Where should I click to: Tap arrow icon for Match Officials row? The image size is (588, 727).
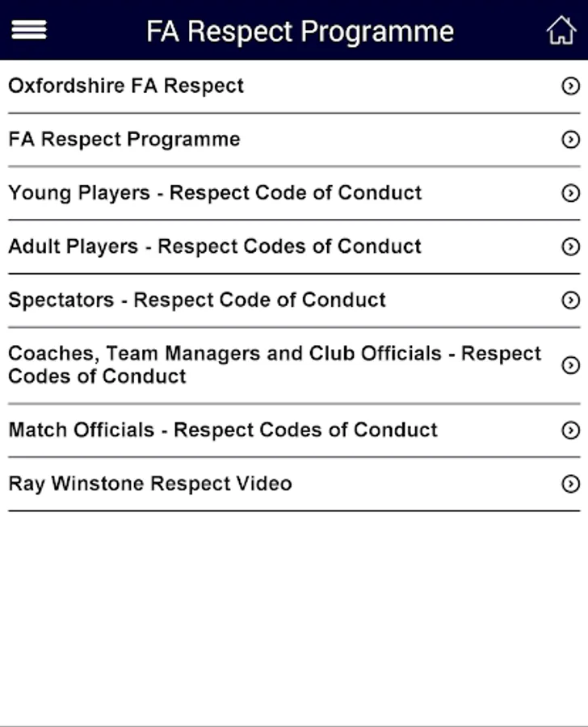[x=570, y=431]
